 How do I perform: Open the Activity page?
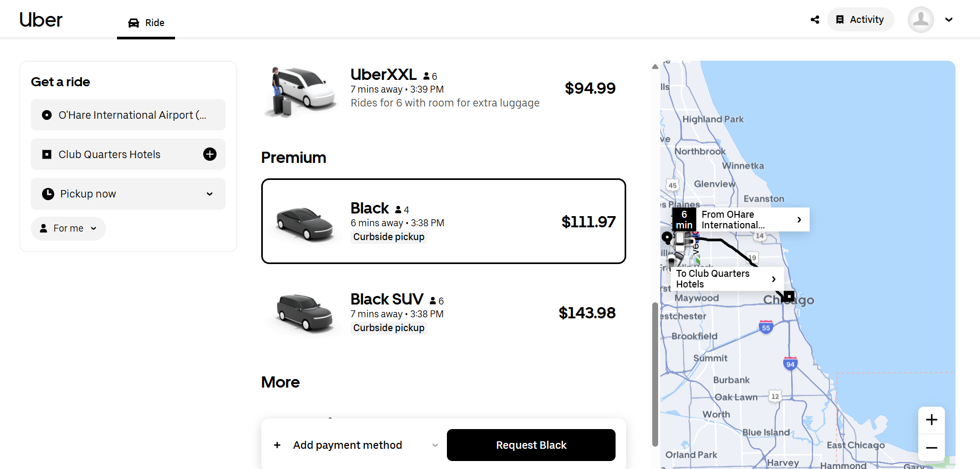860,20
